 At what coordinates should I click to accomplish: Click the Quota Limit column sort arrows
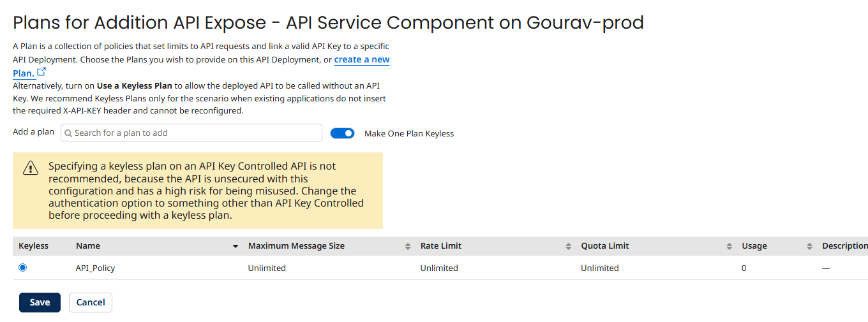coord(729,246)
